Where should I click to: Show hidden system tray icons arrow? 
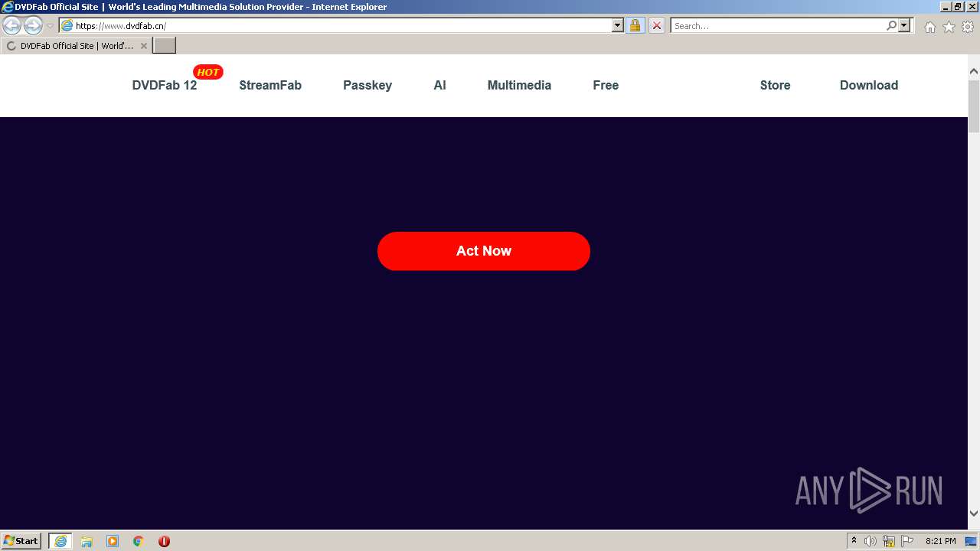[854, 541]
